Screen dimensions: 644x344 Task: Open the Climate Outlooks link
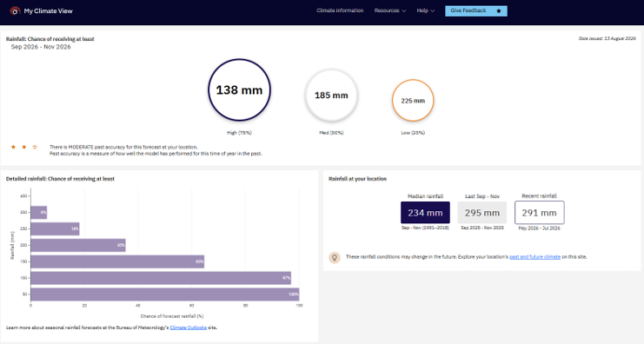click(188, 327)
